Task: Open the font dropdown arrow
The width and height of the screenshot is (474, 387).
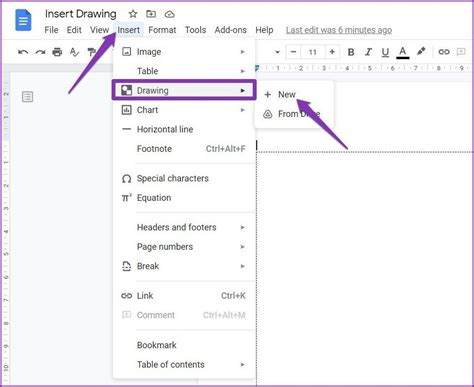Action: [277, 52]
